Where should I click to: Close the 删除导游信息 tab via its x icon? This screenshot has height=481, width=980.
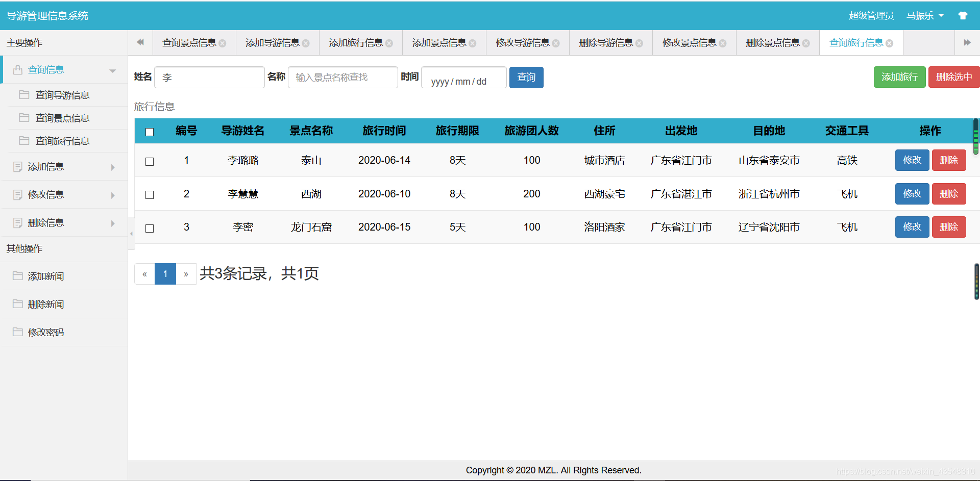pos(640,43)
